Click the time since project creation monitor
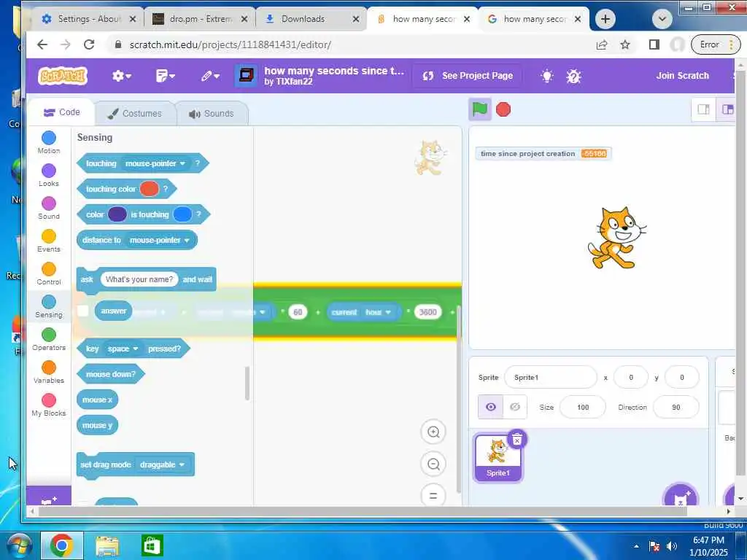Viewport: 747px width, 560px height. tap(543, 153)
